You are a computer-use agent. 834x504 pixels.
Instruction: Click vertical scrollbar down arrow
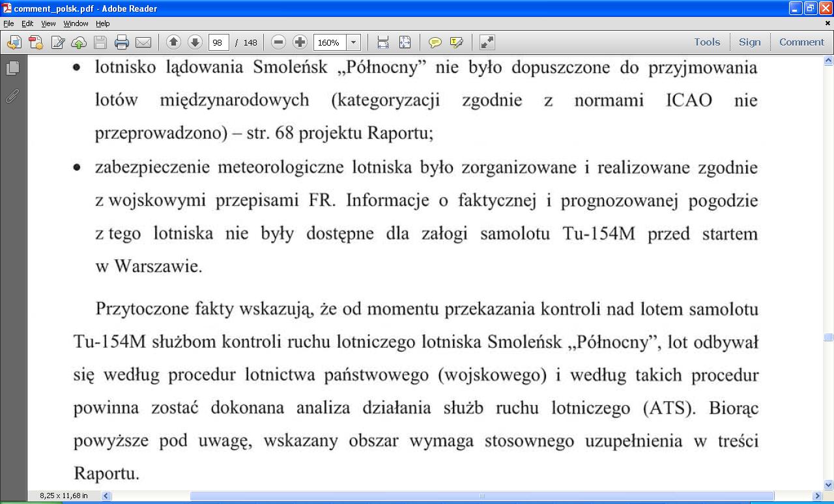coord(828,484)
